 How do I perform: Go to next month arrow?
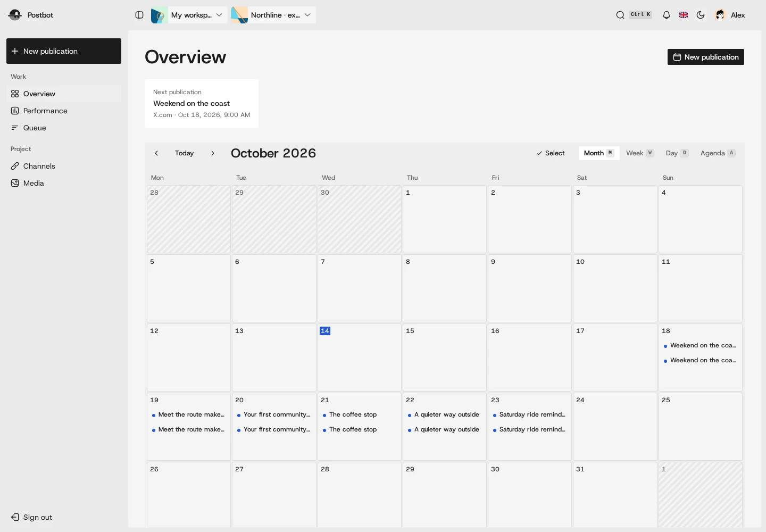click(213, 153)
